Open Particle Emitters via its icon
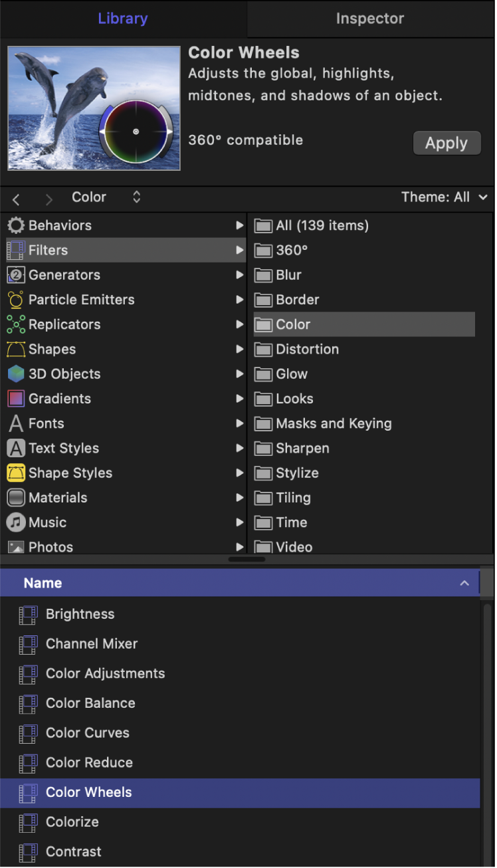Viewport: 497px width, 868px height. pyautogui.click(x=15, y=300)
